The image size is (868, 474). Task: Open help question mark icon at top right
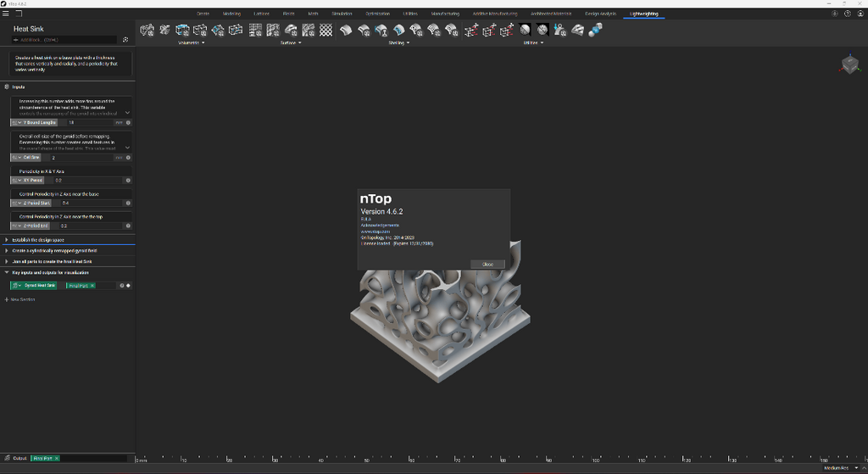click(x=847, y=14)
